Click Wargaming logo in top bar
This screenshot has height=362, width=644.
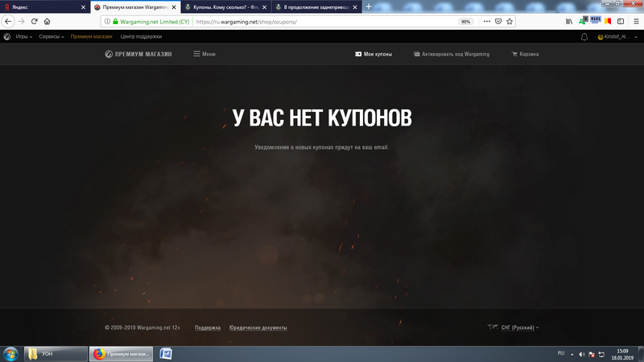point(7,36)
